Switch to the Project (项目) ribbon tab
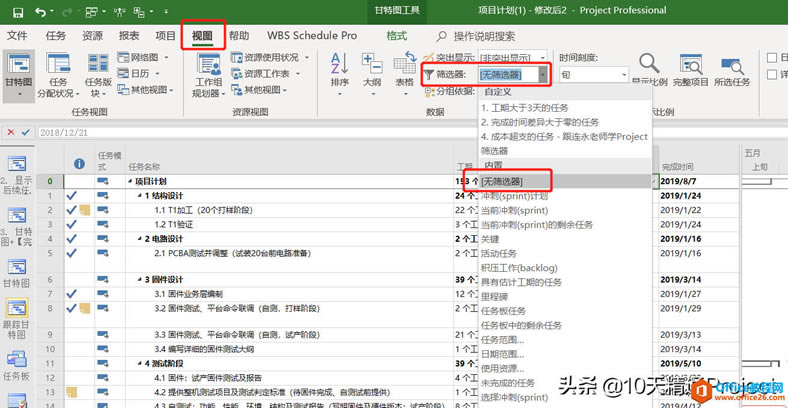This screenshot has height=408, width=788. [166, 36]
